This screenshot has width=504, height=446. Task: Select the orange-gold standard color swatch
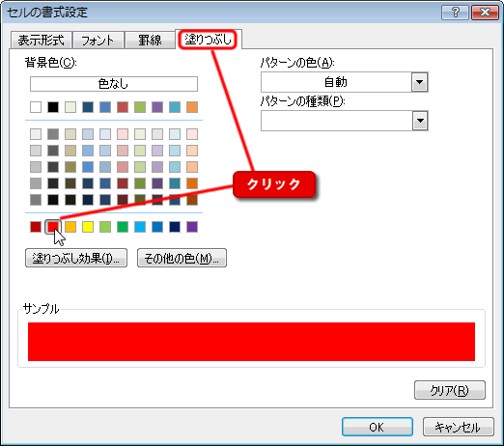click(70, 227)
